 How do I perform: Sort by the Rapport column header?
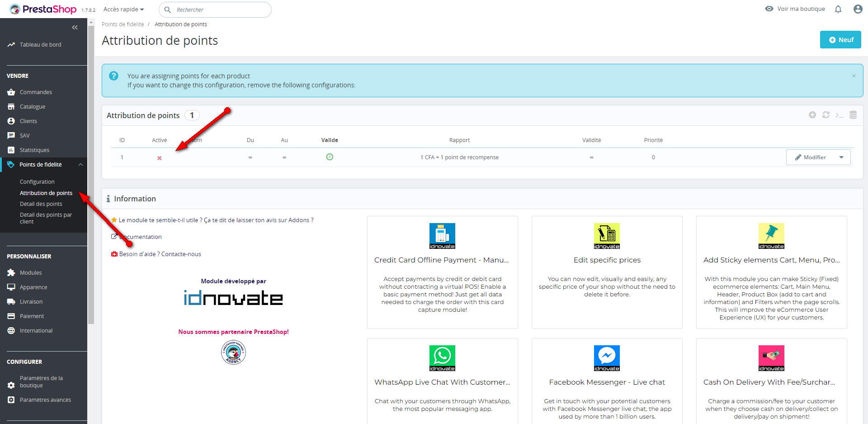[460, 140]
